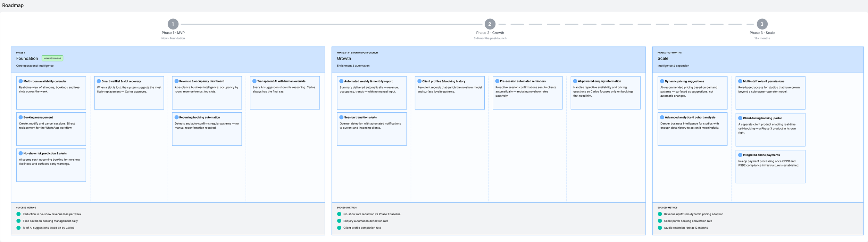Screen dimensions: 868x242
Task: Click blue dot on Pre-session automated reminders
Action: coord(497,81)
